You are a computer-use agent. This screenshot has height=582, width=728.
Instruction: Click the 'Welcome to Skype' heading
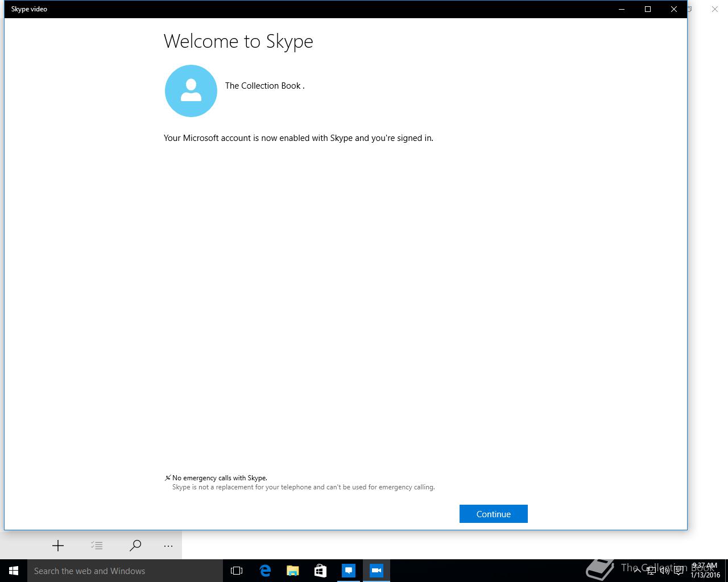point(238,41)
